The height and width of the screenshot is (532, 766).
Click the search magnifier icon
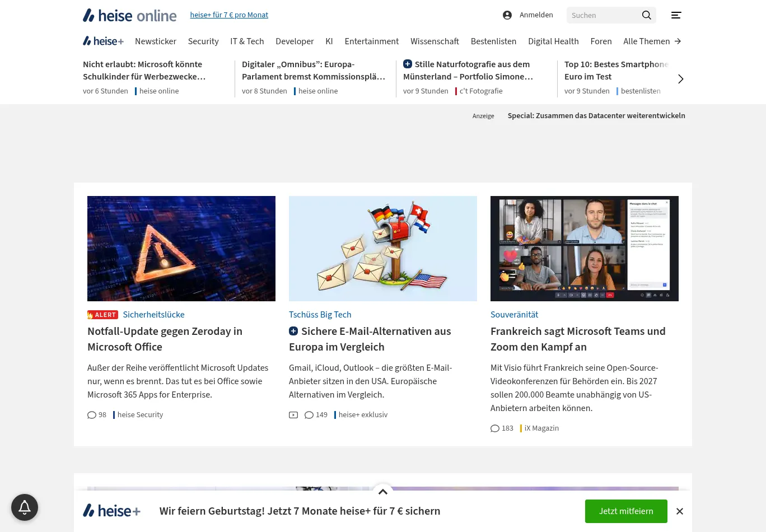[x=646, y=15]
